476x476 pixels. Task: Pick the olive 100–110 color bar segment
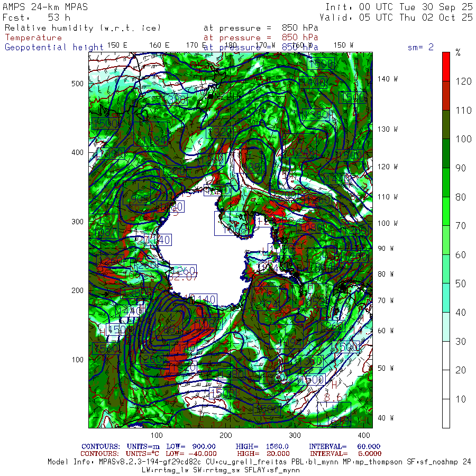click(446, 124)
